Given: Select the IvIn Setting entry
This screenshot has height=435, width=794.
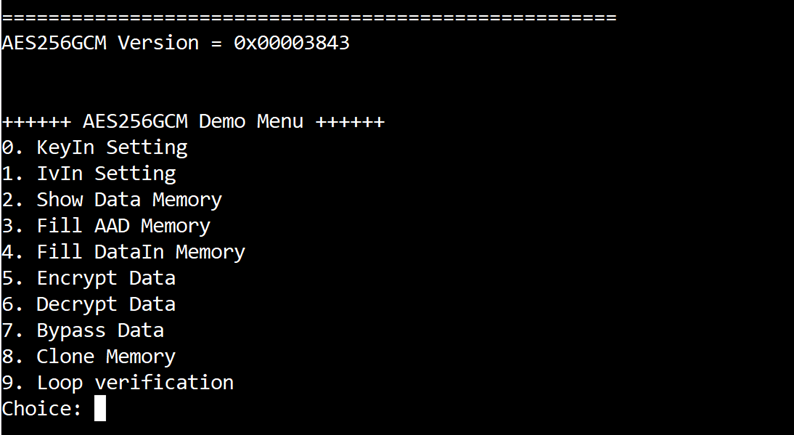Looking at the screenshot, I should [x=89, y=174].
